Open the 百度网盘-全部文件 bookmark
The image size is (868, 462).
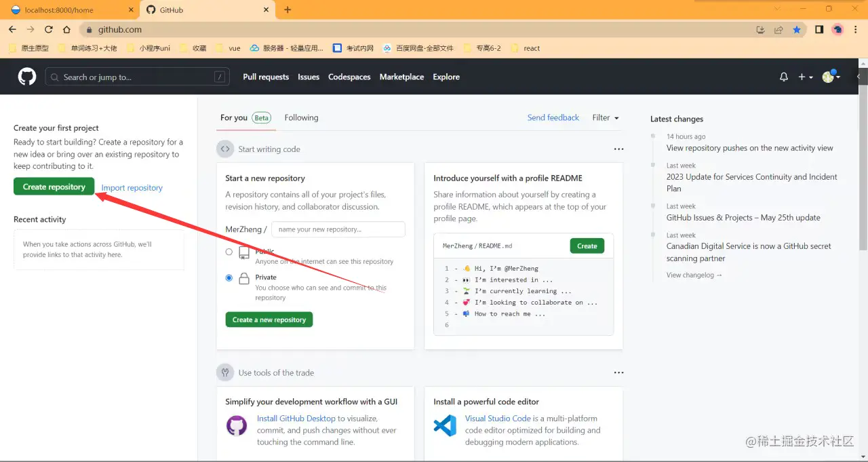coord(418,48)
